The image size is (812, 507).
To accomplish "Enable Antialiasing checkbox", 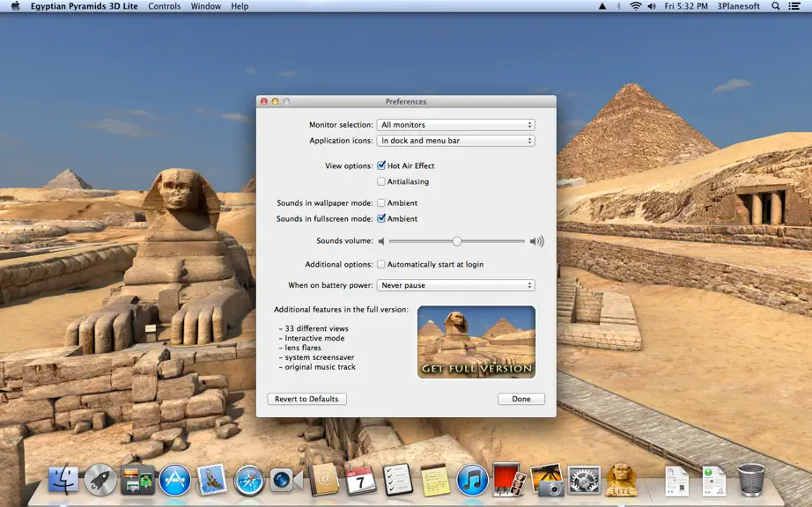I will 381,181.
